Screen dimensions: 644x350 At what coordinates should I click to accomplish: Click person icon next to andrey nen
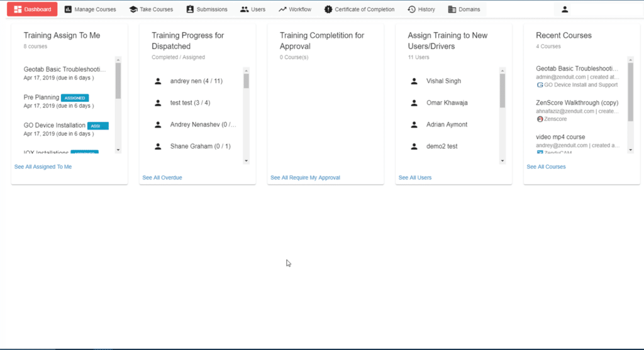coord(158,81)
